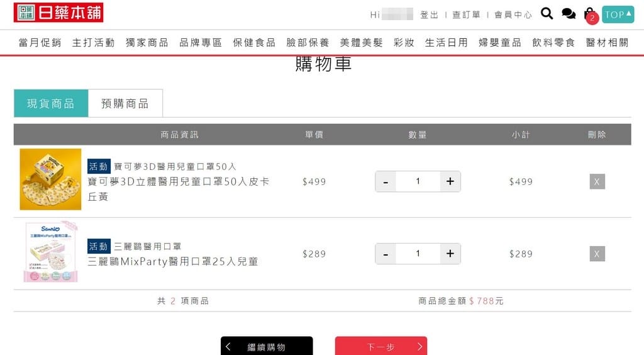Open the shopping bag cart icon
This screenshot has height=355, width=644.
[589, 14]
